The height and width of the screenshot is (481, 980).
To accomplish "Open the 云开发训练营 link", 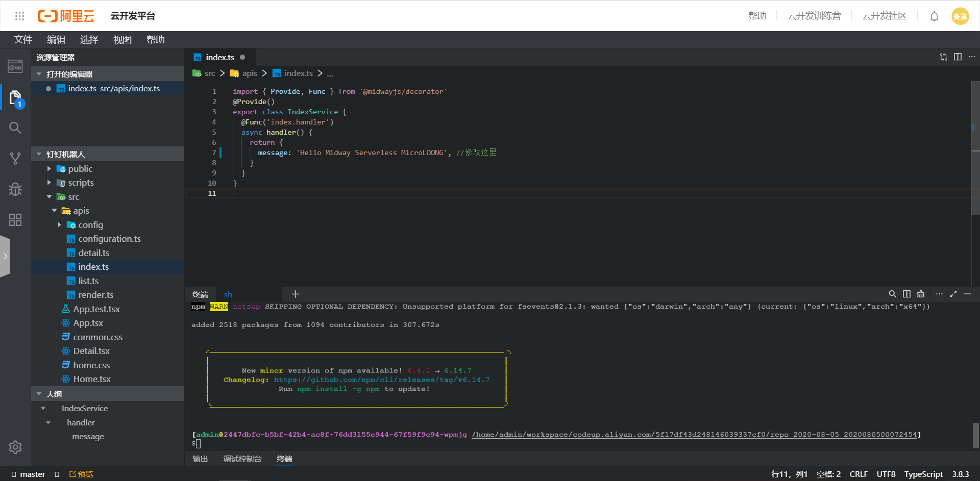I will tap(814, 16).
